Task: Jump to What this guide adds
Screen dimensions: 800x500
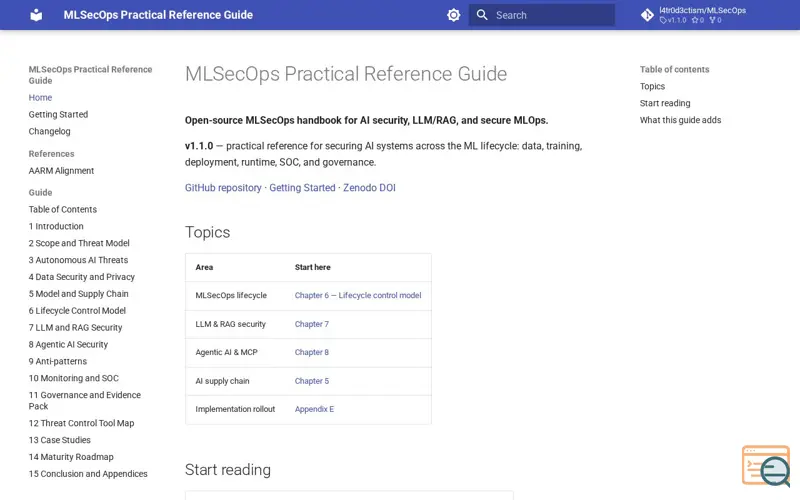Action: click(680, 120)
